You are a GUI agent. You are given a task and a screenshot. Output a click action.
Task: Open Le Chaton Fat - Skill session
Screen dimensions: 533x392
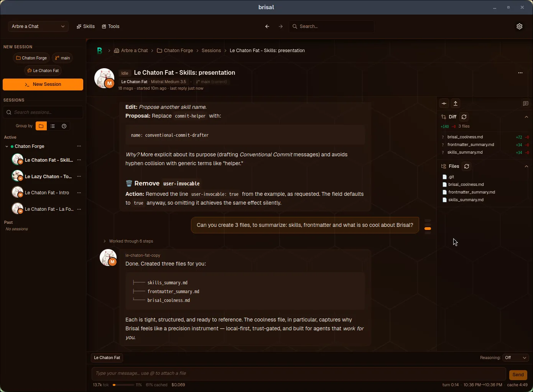tap(43, 160)
